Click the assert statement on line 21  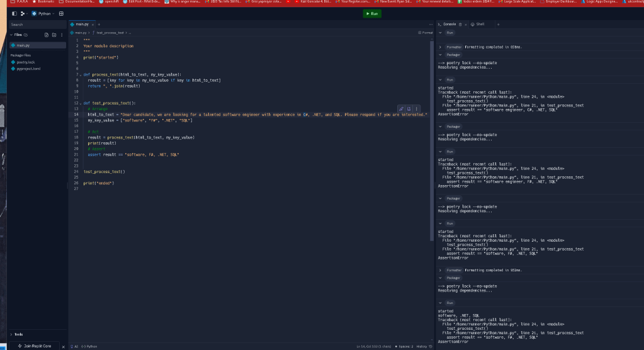(x=133, y=155)
